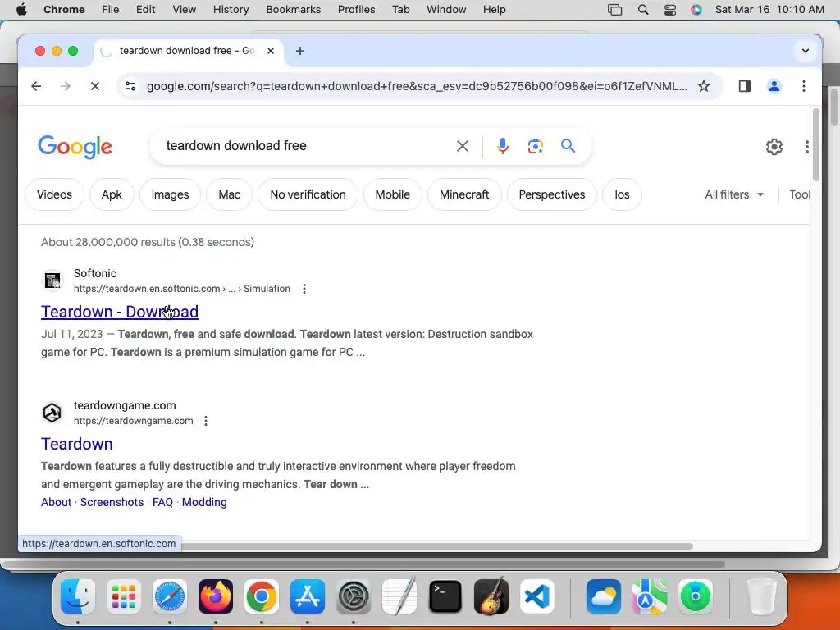Select the Mac filter chip
The height and width of the screenshot is (630, 840).
point(230,195)
